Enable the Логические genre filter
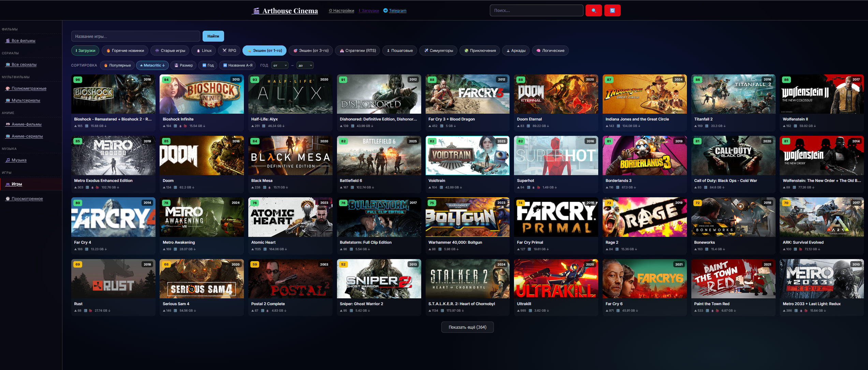Image resolution: width=868 pixels, height=370 pixels. [550, 51]
